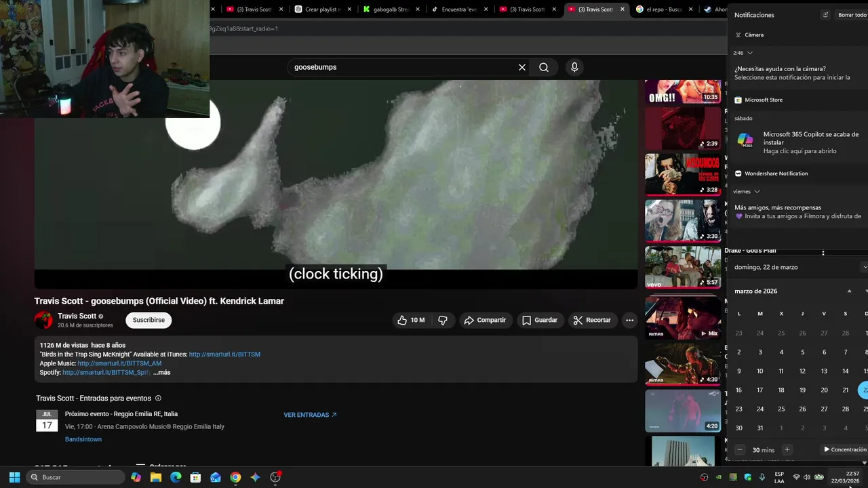Image resolution: width=868 pixels, height=488 pixels.
Task: Open Wi-Fi network tray icon
Action: coord(796,477)
